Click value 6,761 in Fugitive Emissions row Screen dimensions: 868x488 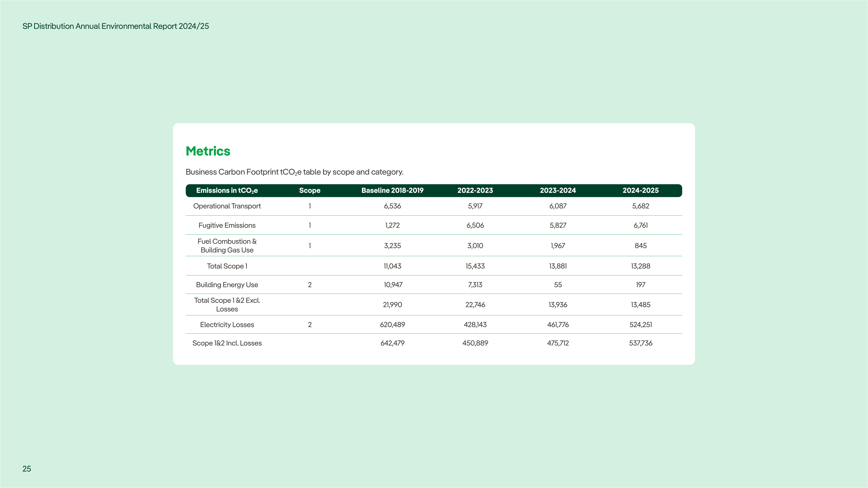[641, 225]
